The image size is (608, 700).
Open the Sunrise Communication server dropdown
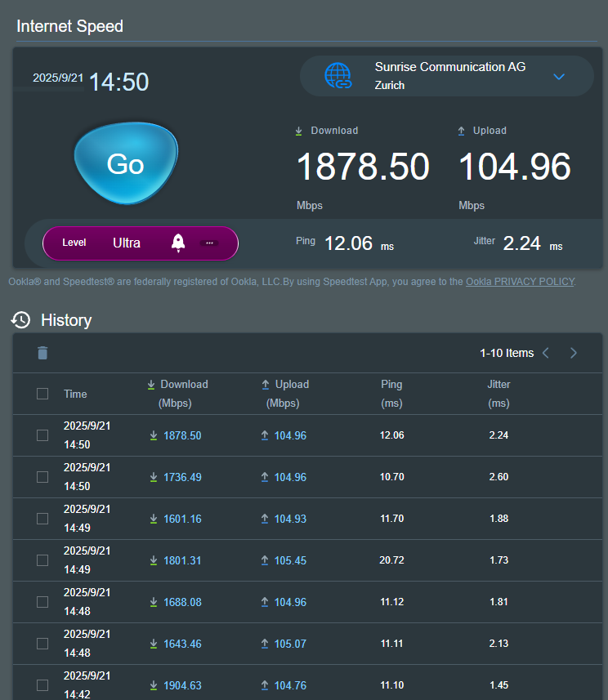(559, 77)
